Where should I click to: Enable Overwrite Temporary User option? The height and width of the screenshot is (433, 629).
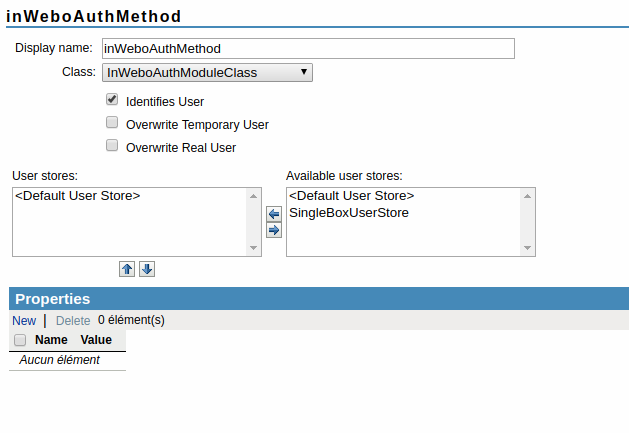(112, 124)
